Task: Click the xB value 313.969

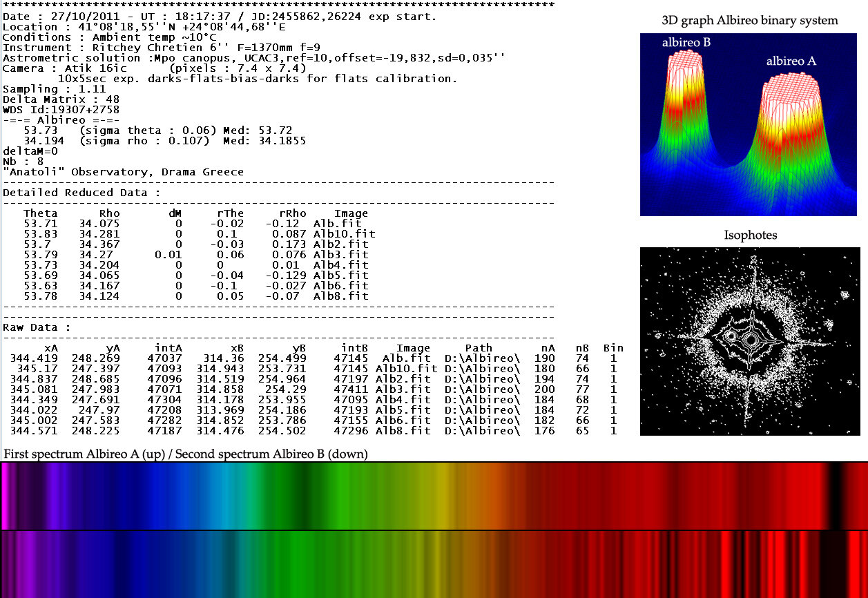Action: pos(220,410)
